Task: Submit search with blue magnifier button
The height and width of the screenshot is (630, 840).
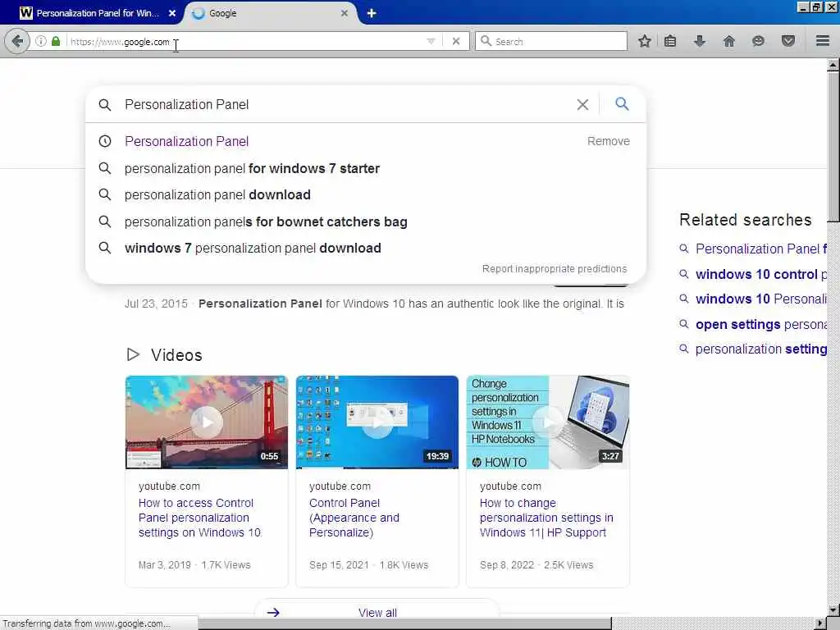Action: 622,104
